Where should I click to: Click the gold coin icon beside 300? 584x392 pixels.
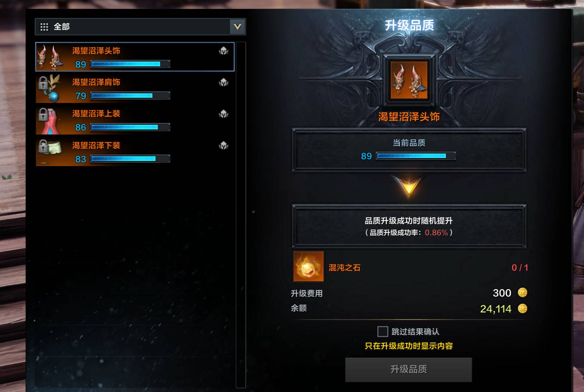pos(522,293)
